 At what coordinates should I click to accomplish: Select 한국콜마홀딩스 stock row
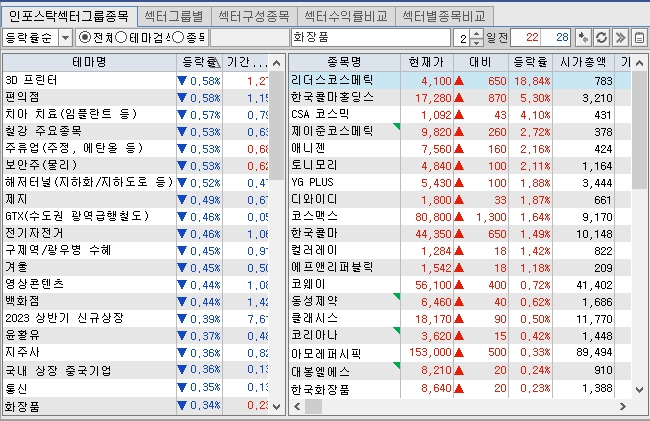click(460, 97)
